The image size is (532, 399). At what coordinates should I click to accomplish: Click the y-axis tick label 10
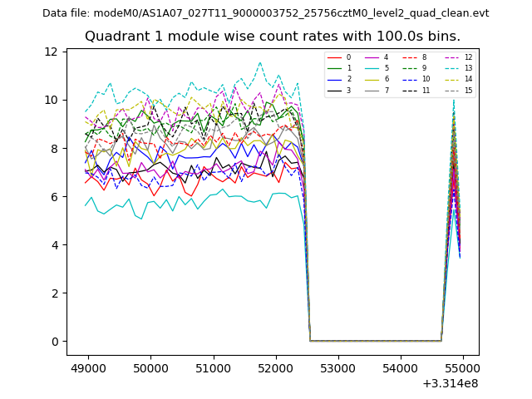(51, 100)
